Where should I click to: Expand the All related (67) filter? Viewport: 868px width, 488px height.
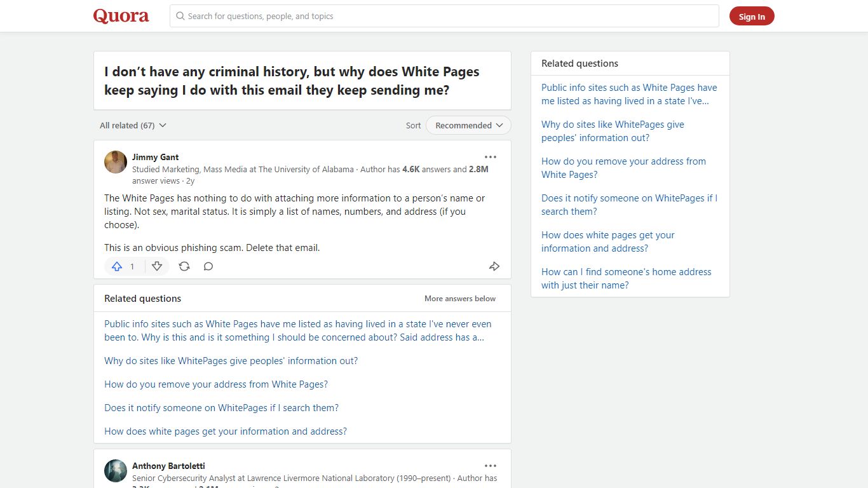click(x=133, y=125)
